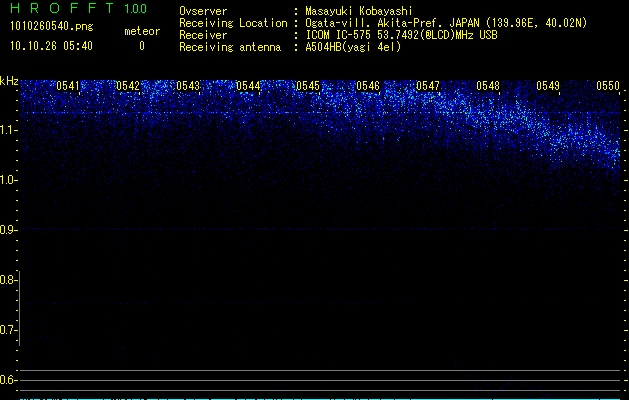
Task: Click the Receiving Location label
Action: [x=233, y=23]
